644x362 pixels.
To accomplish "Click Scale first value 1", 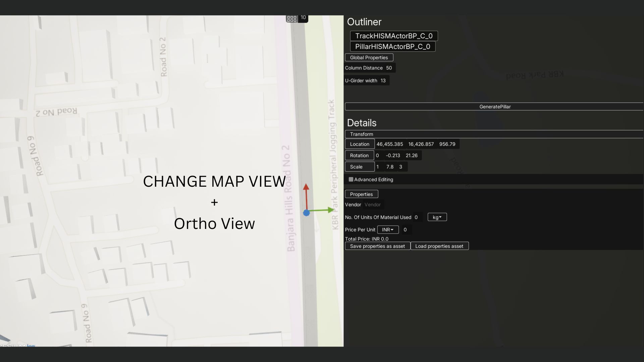I will tap(378, 167).
